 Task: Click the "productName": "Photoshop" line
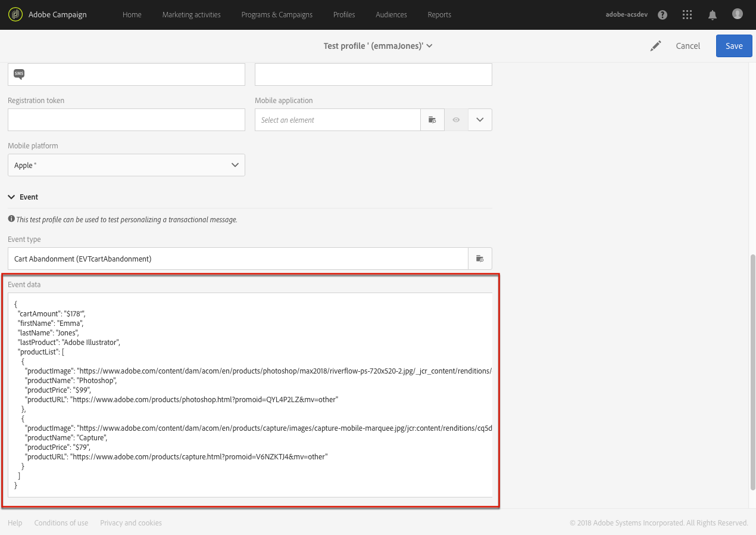71,381
